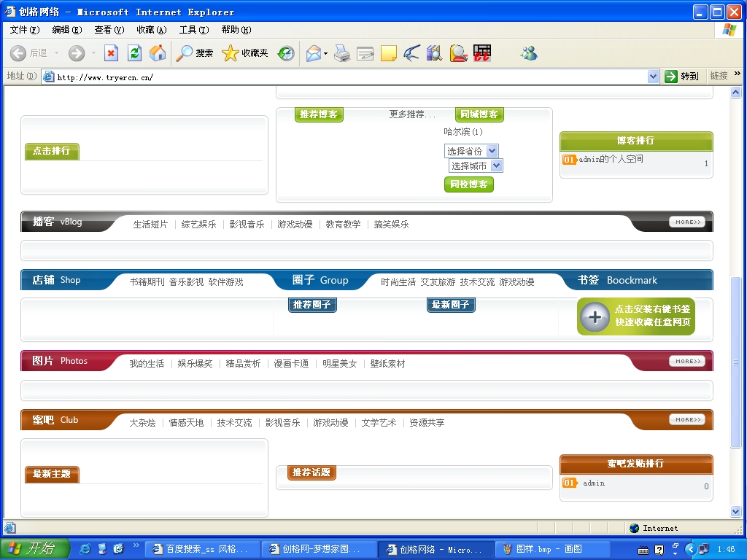Click the Show Desktop quick launch icon
This screenshot has width=747, height=560.
point(102,549)
